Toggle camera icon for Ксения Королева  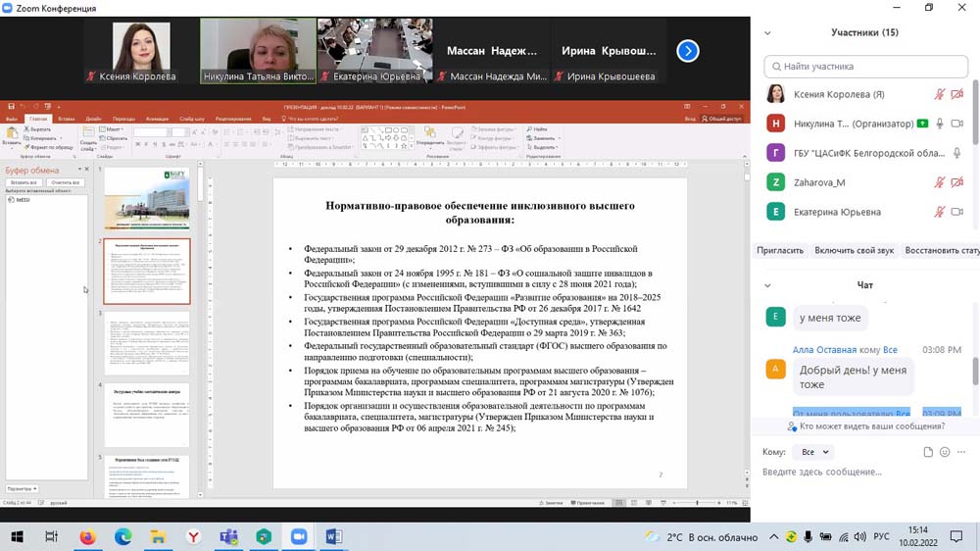click(957, 94)
